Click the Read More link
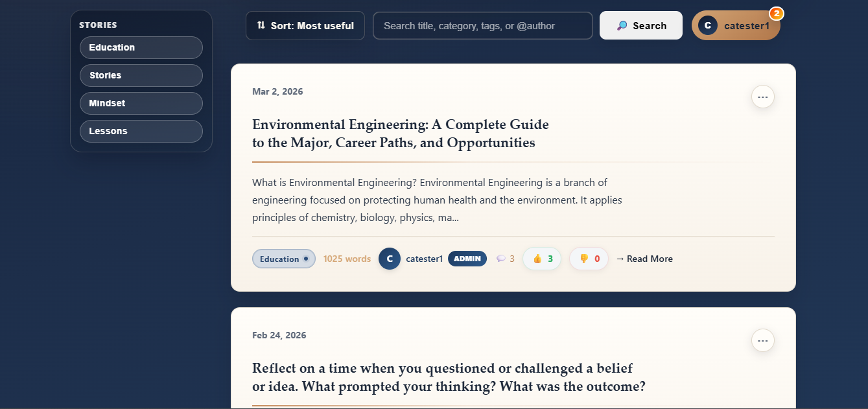 (644, 259)
